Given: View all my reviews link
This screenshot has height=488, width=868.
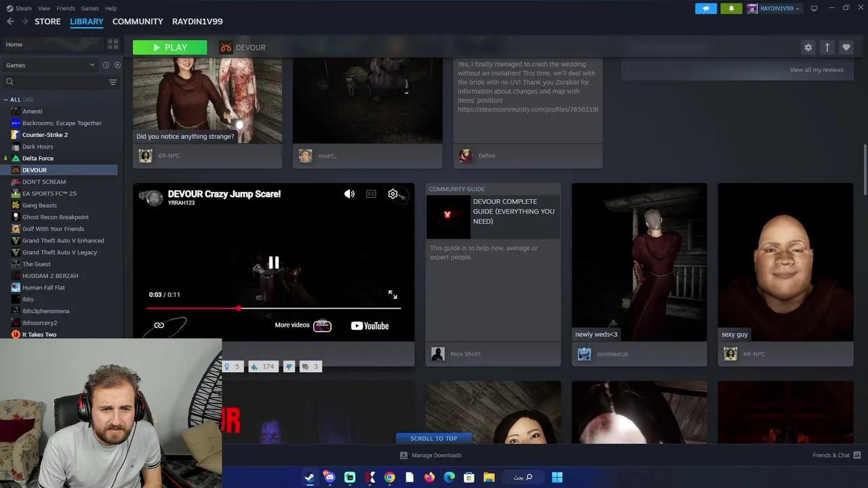Looking at the screenshot, I should tap(816, 70).
